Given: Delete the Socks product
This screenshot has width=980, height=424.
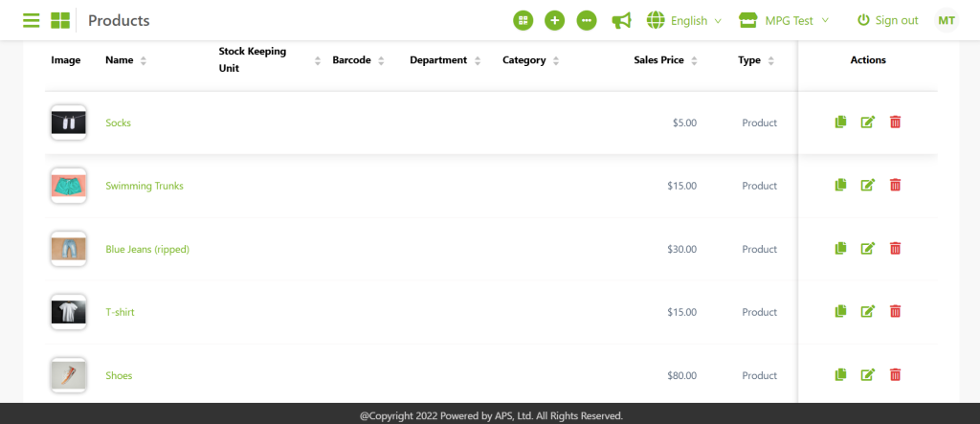Looking at the screenshot, I should 895,122.
